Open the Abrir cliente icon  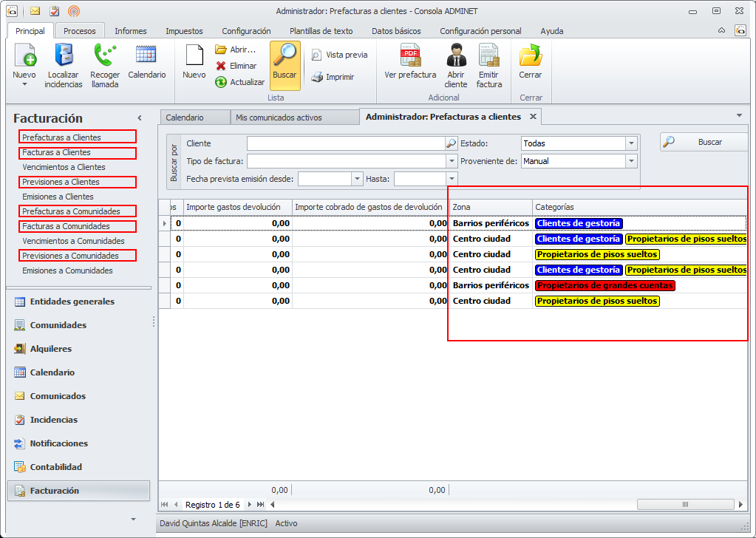pos(456,56)
